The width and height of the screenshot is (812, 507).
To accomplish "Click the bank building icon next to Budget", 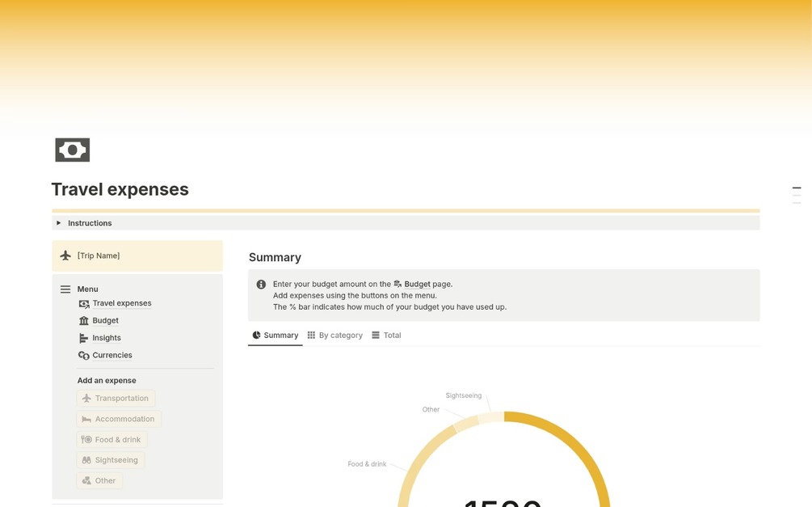I will coord(83,321).
